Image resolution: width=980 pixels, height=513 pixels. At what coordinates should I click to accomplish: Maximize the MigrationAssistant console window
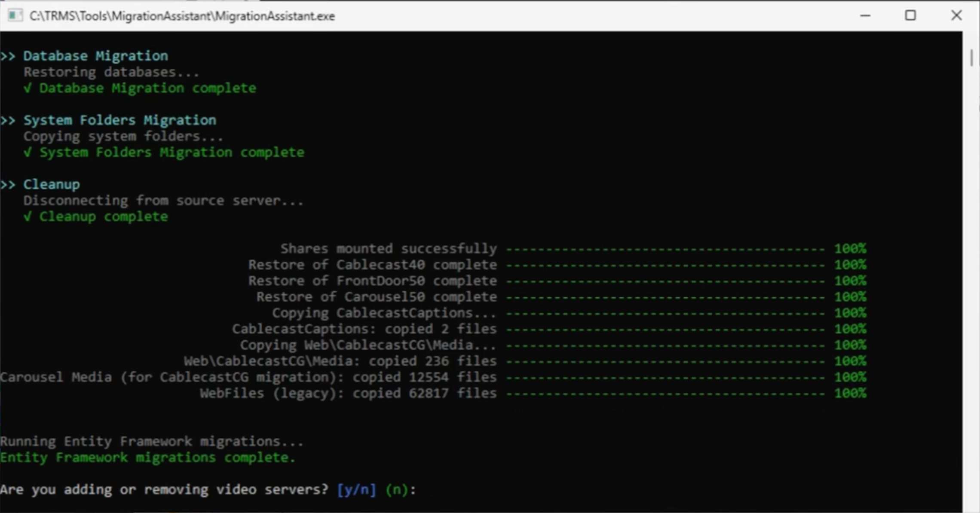[910, 16]
